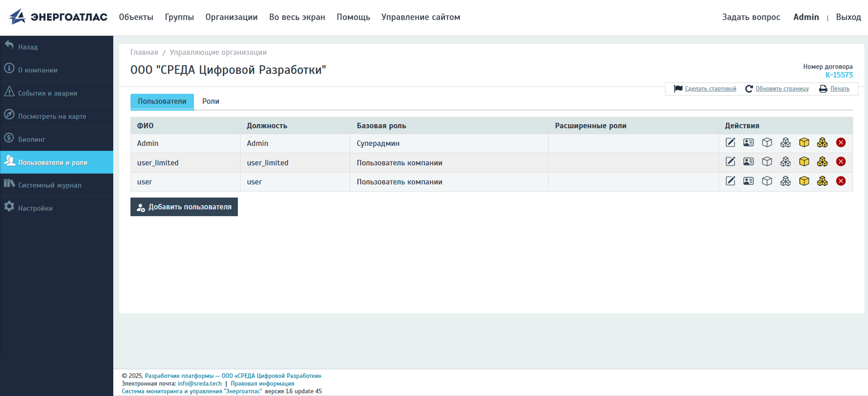
Task: Click the Добавить пользователя button
Action: (184, 207)
